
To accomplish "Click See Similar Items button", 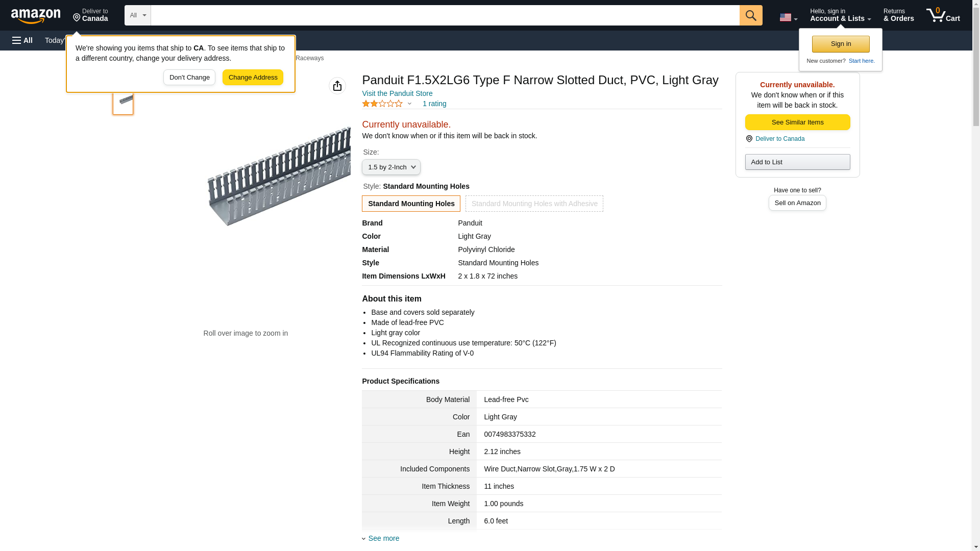I will 797,122.
